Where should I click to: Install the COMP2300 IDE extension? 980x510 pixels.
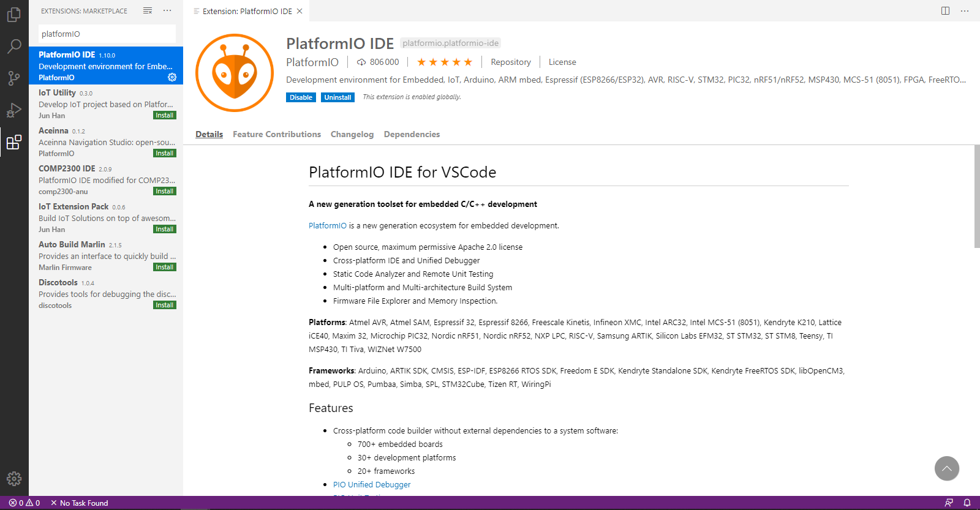[164, 191]
